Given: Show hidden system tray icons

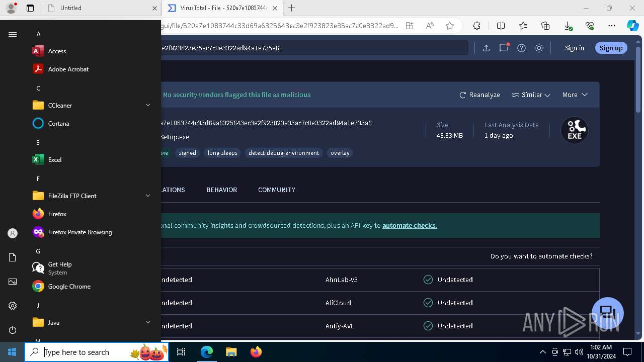Looking at the screenshot, I should (x=542, y=352).
